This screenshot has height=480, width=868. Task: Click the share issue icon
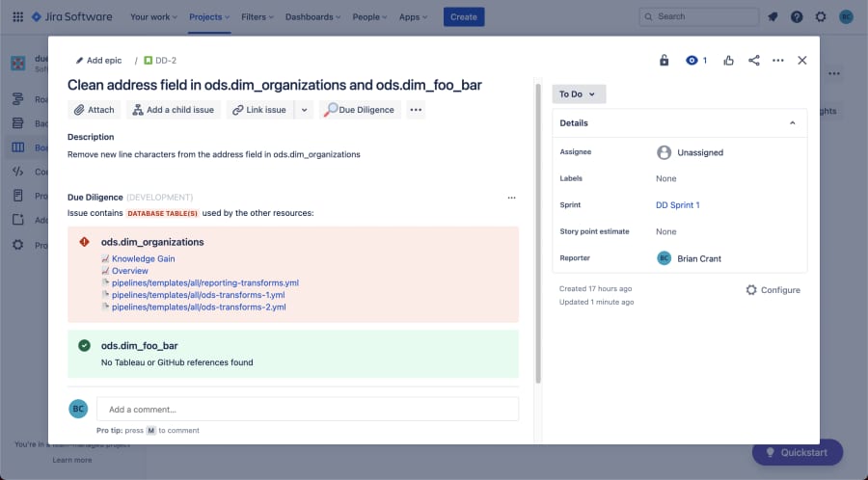click(x=753, y=61)
